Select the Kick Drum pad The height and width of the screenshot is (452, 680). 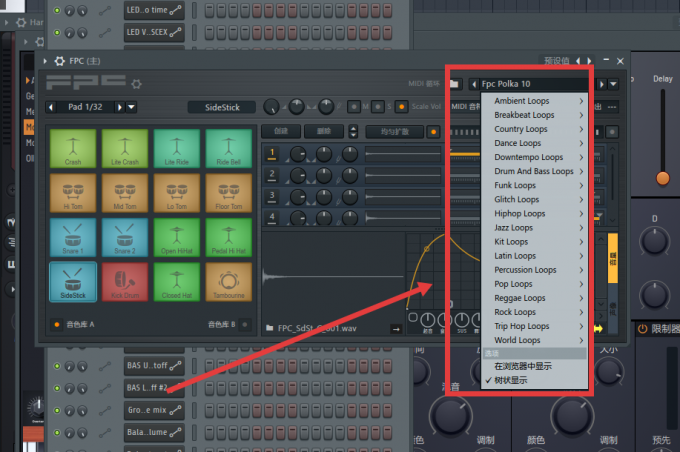pyautogui.click(x=125, y=282)
